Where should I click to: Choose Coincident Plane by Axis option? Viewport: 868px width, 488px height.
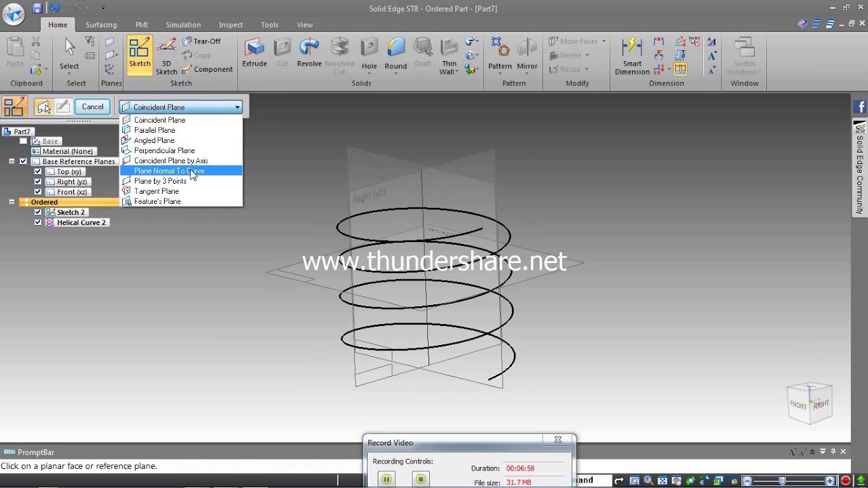(x=181, y=161)
